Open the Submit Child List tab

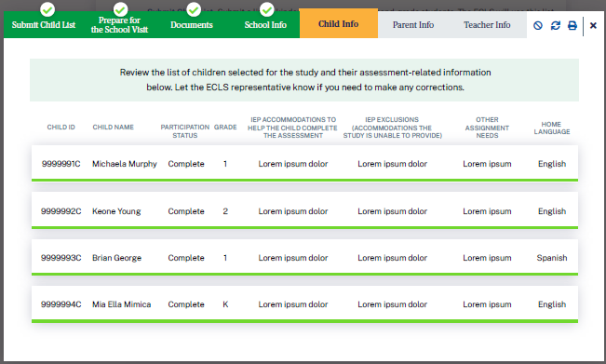pos(44,25)
